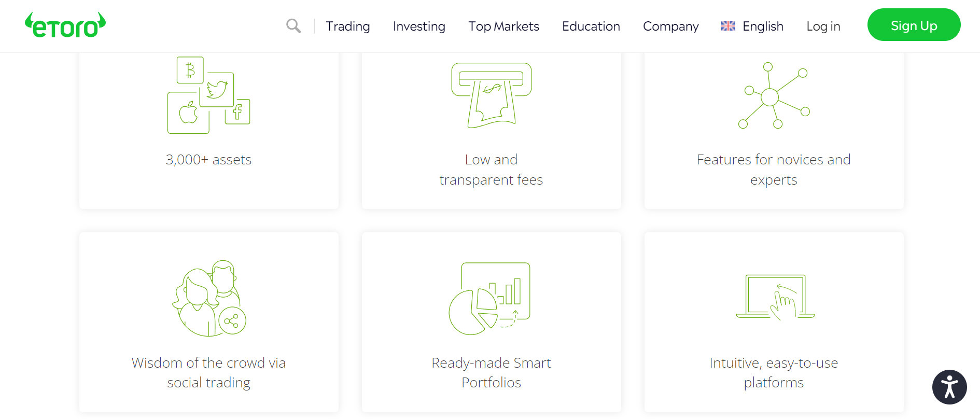Screen dimensions: 980x419
Task: Expand the Trading navigation menu
Action: pos(348,26)
